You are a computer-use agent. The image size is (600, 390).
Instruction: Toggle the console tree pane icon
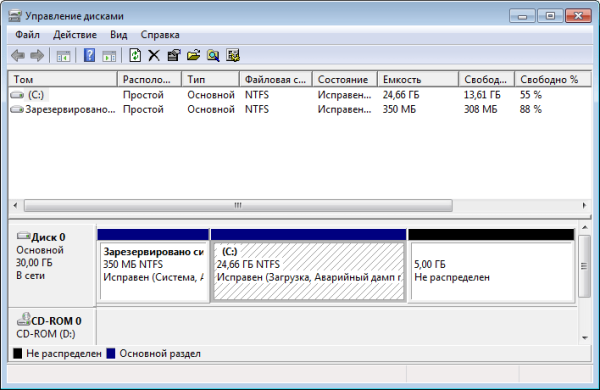(x=63, y=56)
